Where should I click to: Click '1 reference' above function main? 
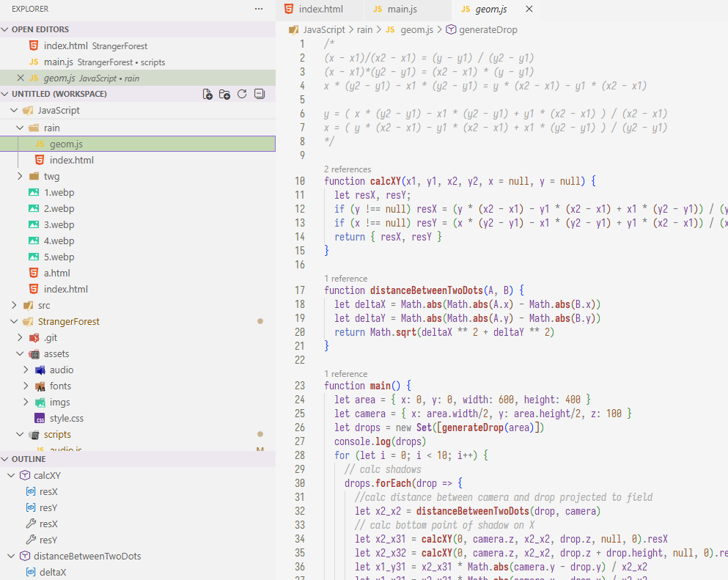pyautogui.click(x=346, y=374)
